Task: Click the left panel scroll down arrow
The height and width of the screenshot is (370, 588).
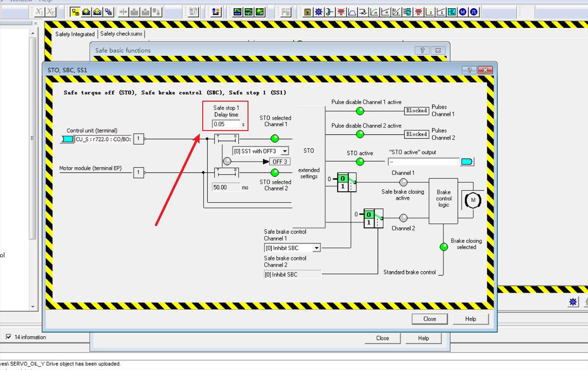Action: click(33, 306)
